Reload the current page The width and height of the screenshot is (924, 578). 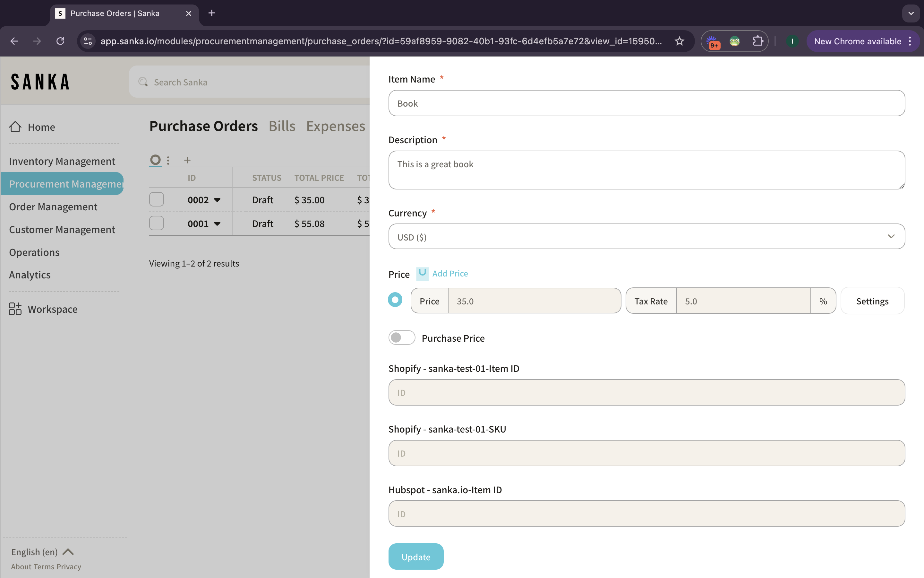60,41
